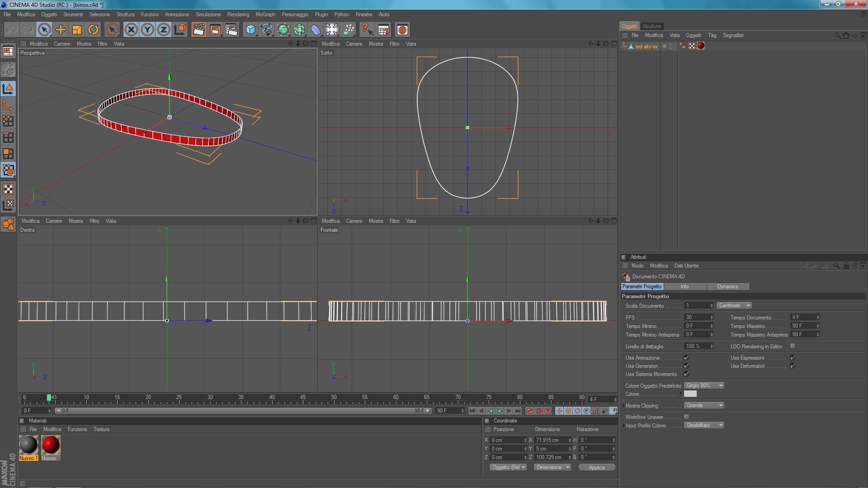Switch to the Dynamics tab
The width and height of the screenshot is (868, 488).
coord(727,286)
